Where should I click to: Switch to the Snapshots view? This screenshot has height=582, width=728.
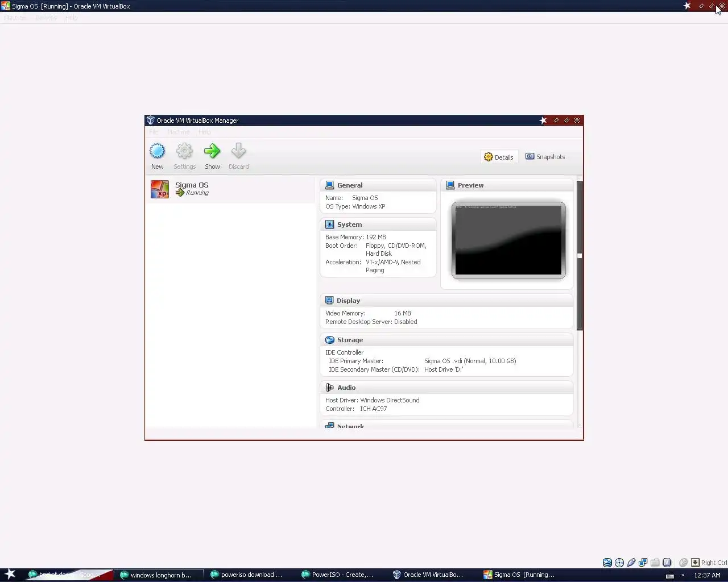click(x=545, y=157)
